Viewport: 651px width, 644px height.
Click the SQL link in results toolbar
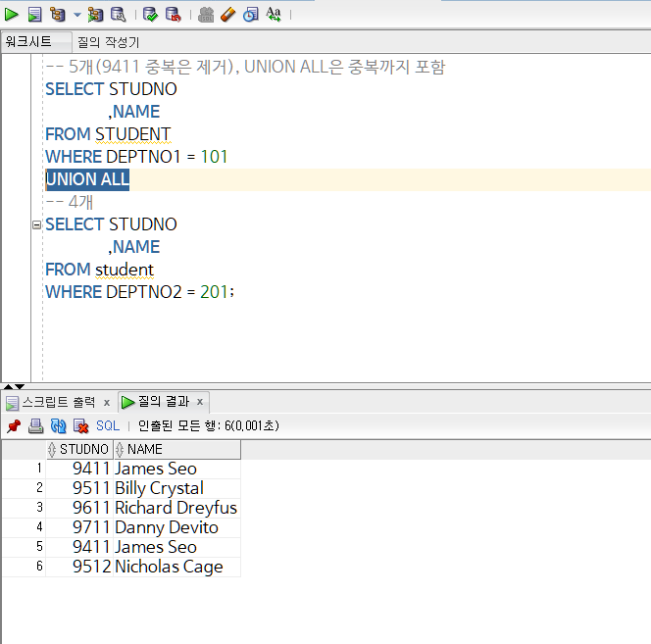click(x=108, y=426)
